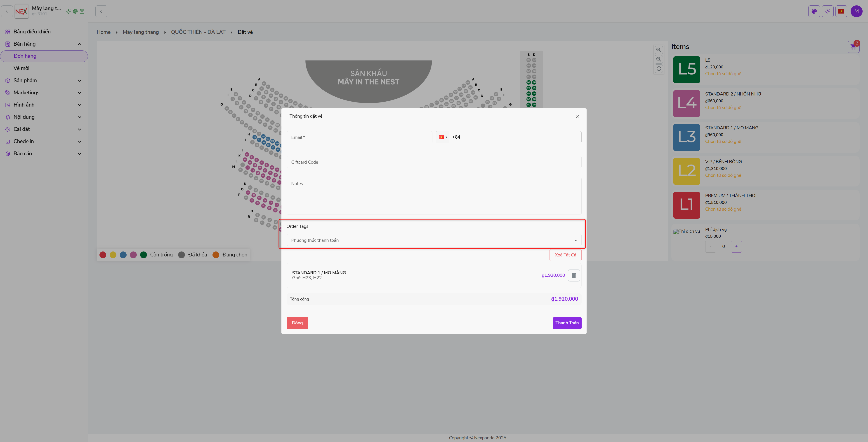868x442 pixels.
Task: Delete STANDARD 1 item with trash icon
Action: coord(574,275)
